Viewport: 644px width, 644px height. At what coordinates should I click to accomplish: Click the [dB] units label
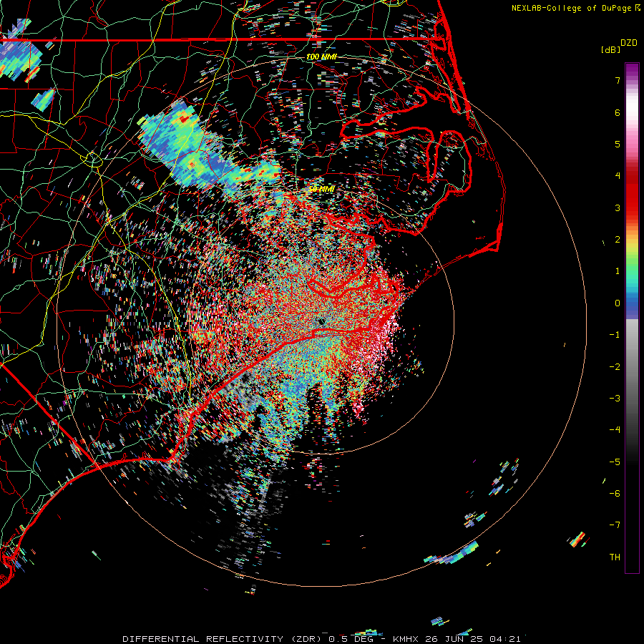coord(610,49)
